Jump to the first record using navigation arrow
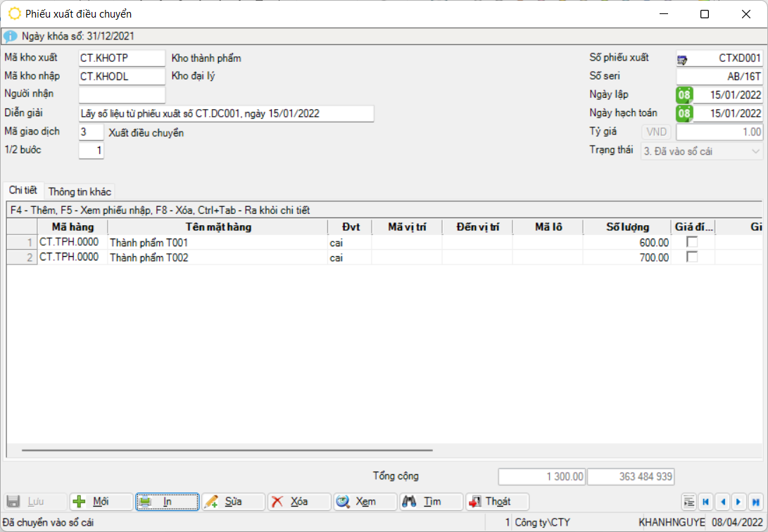Screen dimensions: 768x532 [706, 502]
